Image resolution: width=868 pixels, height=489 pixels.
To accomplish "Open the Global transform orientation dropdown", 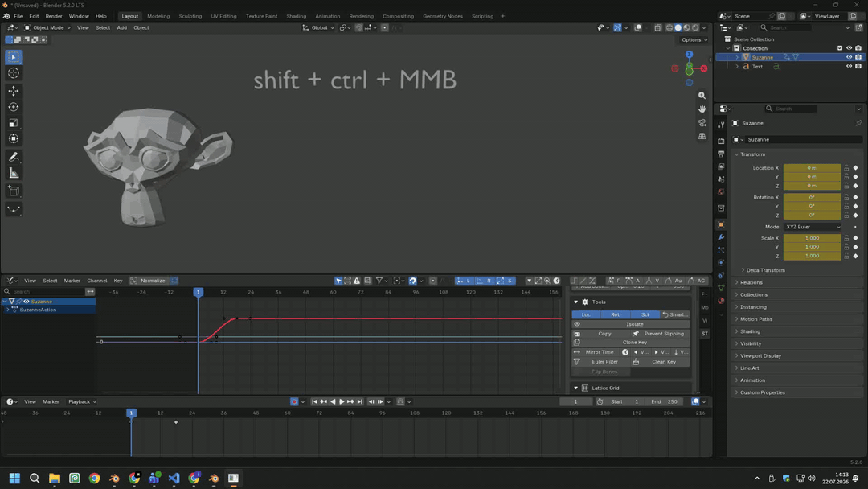I will 318,27.
